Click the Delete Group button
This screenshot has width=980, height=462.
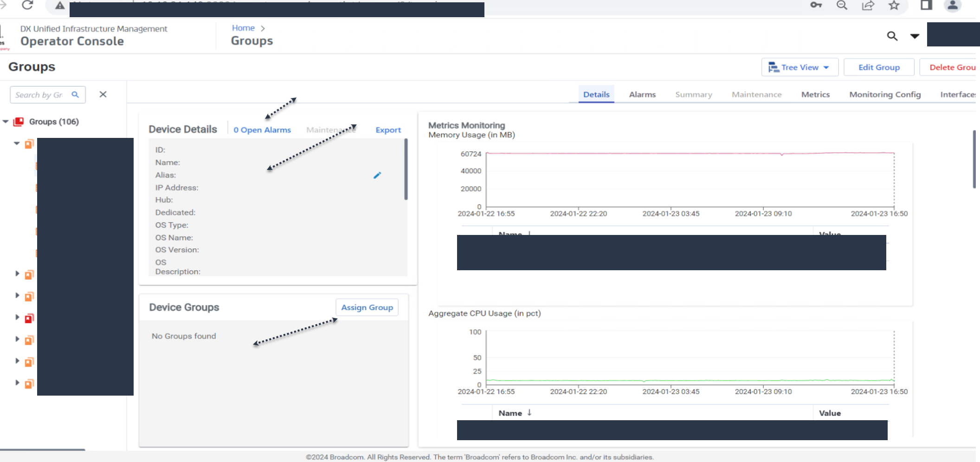click(949, 67)
